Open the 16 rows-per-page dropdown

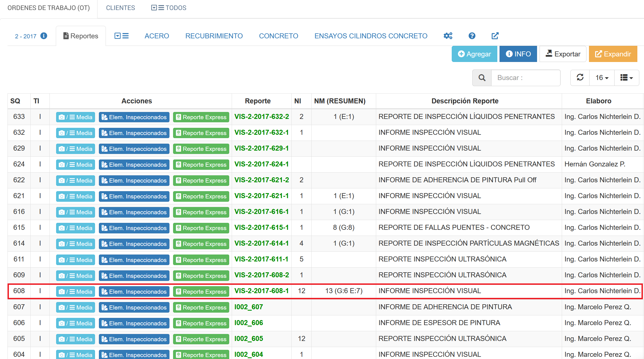pos(601,78)
